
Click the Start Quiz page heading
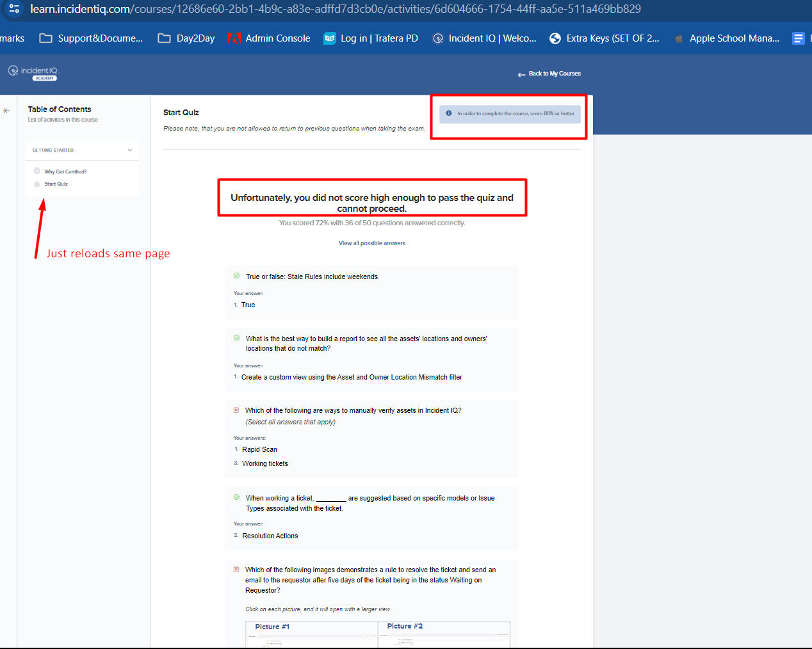tap(181, 113)
